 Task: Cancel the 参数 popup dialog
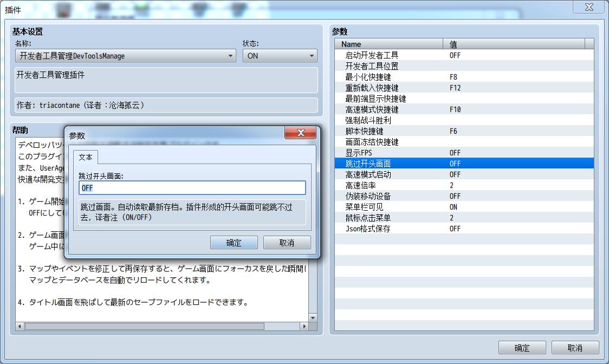[x=287, y=243]
